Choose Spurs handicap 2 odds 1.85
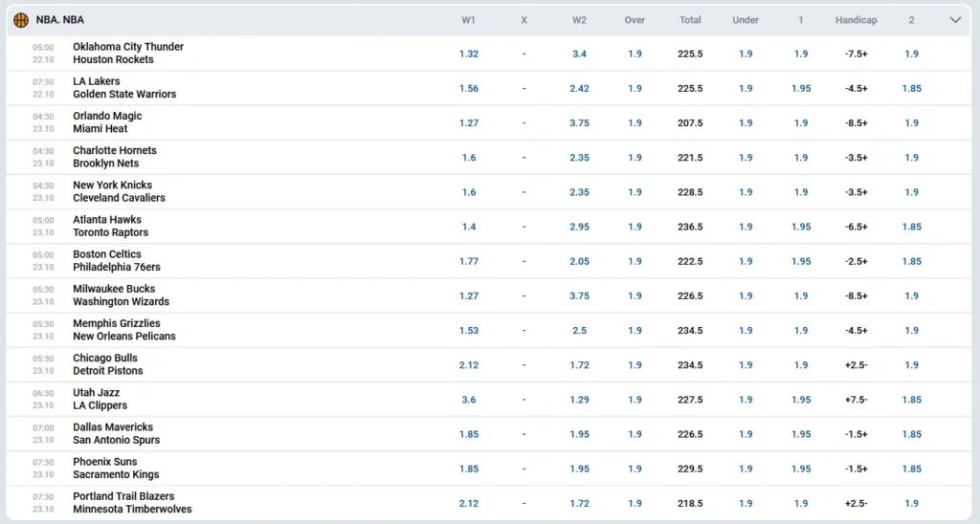980x524 pixels. coord(911,434)
